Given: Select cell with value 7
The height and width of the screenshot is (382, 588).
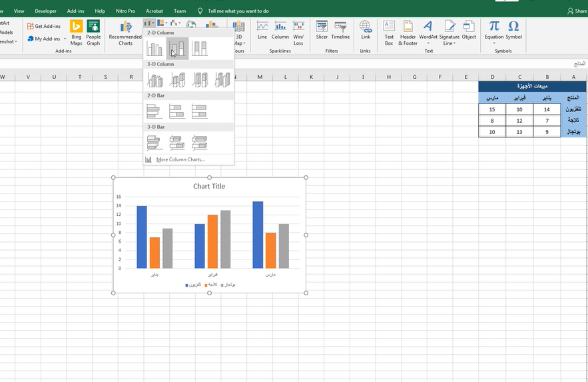Looking at the screenshot, I should (x=547, y=121).
